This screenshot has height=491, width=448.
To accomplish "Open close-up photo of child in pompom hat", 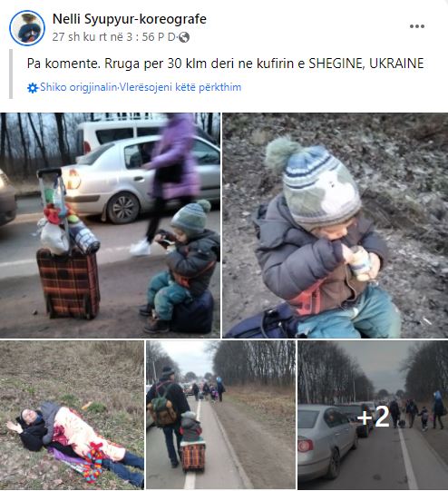I will point(335,225).
